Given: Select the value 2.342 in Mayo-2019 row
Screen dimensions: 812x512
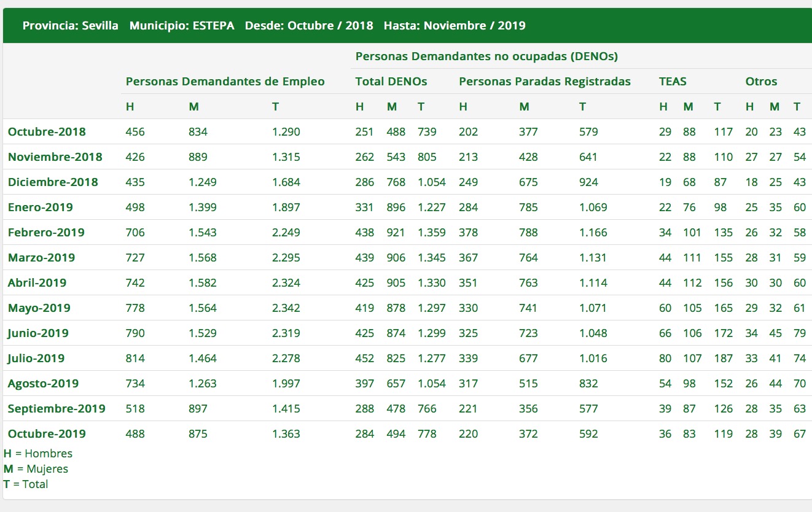Looking at the screenshot, I should (287, 308).
